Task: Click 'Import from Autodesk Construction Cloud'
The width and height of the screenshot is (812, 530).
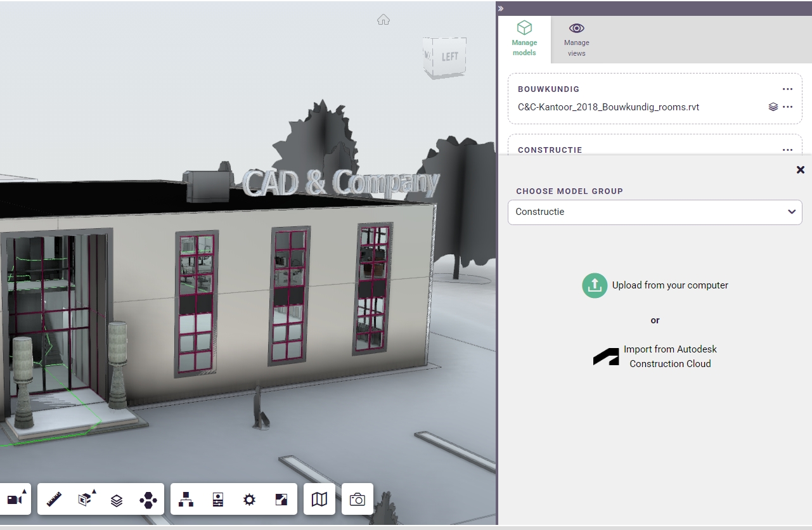Action: point(670,356)
